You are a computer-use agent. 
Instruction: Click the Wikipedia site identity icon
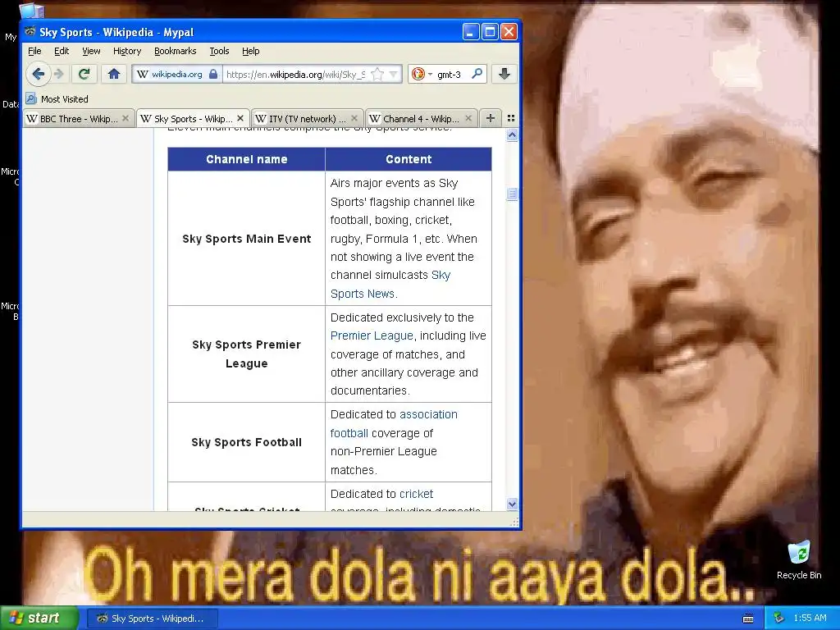[x=143, y=74]
